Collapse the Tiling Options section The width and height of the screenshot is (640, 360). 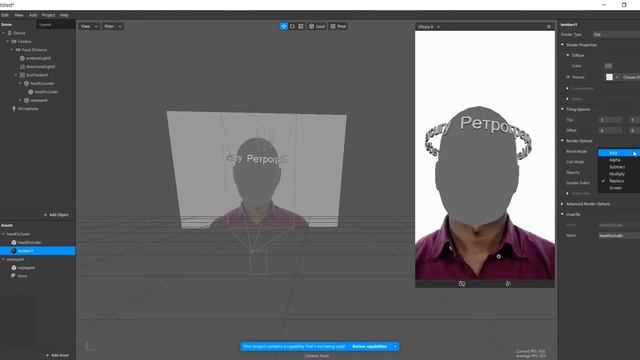[x=562, y=109]
